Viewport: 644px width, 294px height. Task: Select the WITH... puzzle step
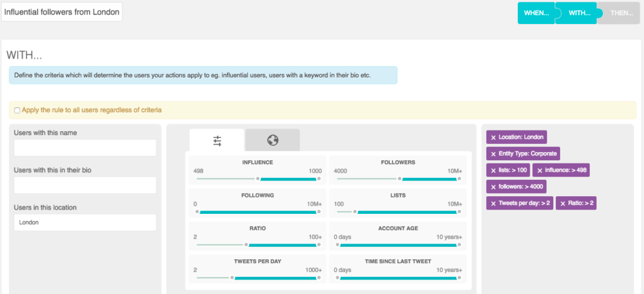point(579,13)
